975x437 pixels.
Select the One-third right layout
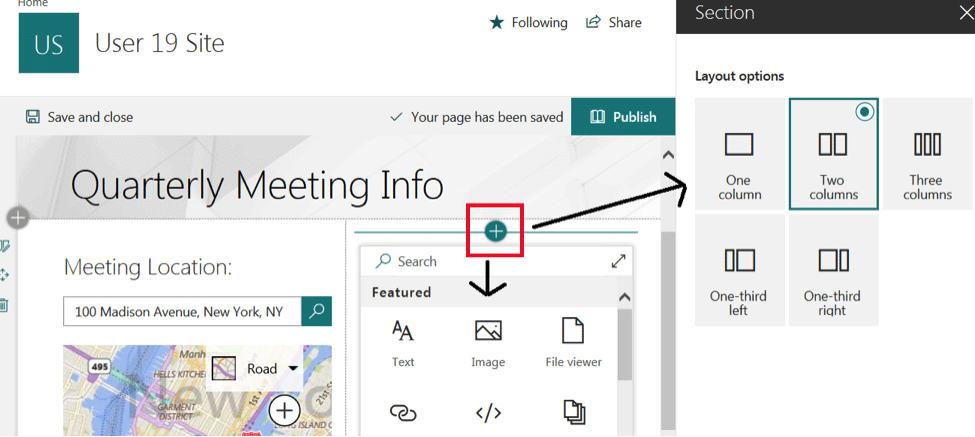click(833, 270)
